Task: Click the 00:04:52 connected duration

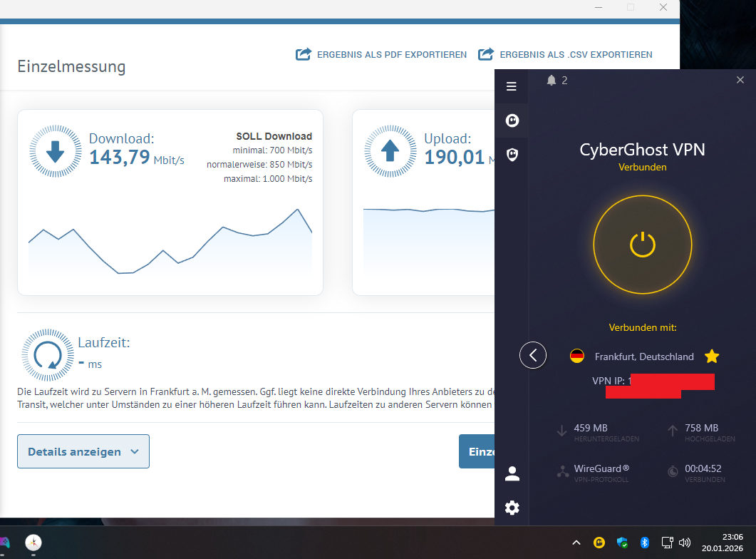Action: coord(703,468)
